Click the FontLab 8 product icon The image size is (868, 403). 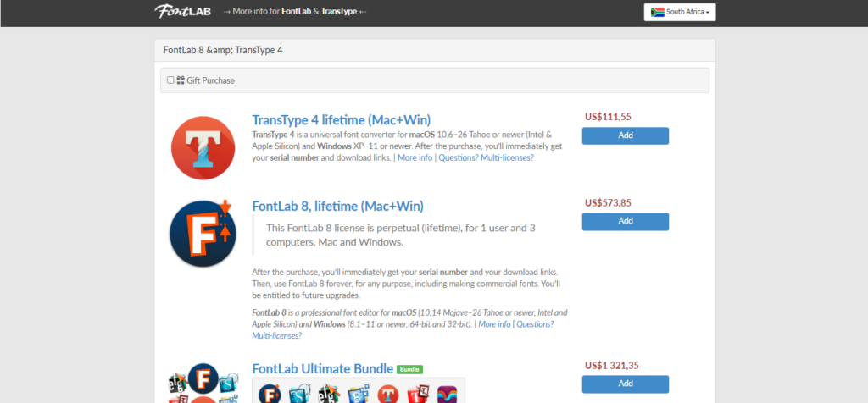click(x=202, y=234)
